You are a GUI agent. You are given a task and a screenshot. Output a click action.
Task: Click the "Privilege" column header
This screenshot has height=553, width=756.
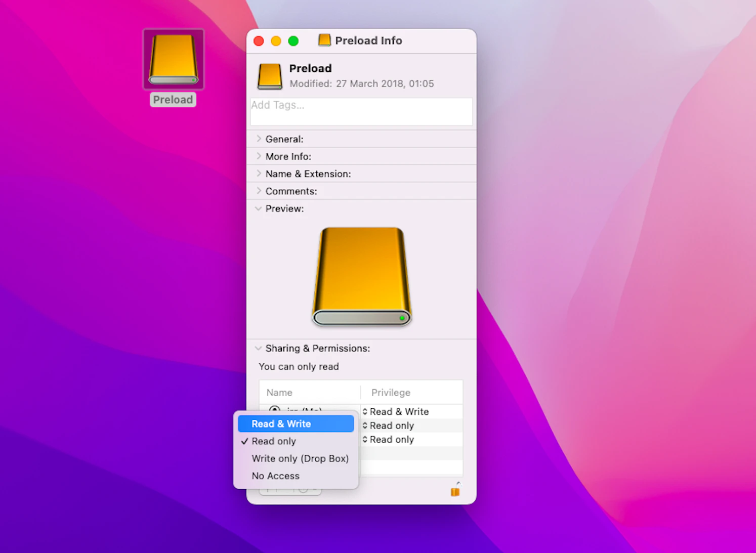tap(390, 392)
